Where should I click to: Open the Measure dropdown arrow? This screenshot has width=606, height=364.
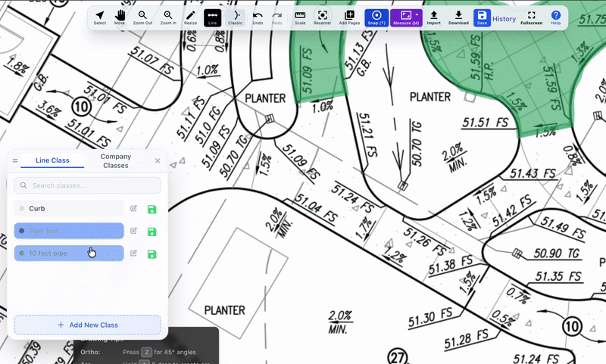point(417,14)
